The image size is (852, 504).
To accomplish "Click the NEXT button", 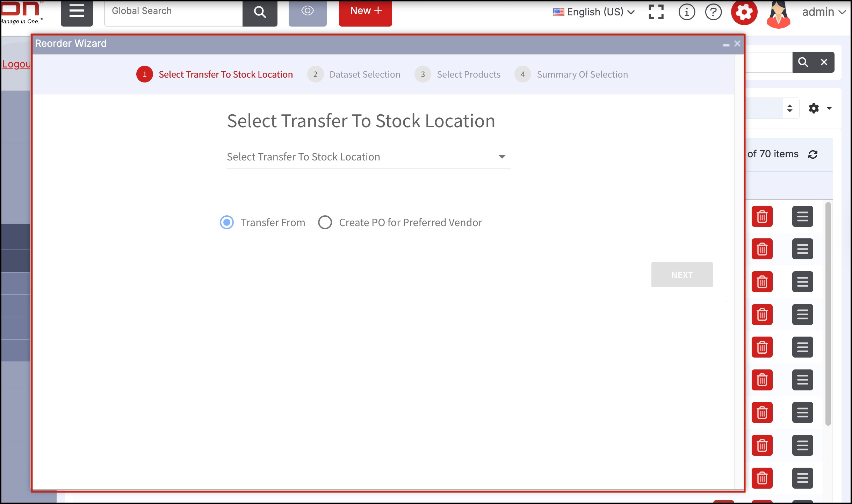I will [x=682, y=275].
